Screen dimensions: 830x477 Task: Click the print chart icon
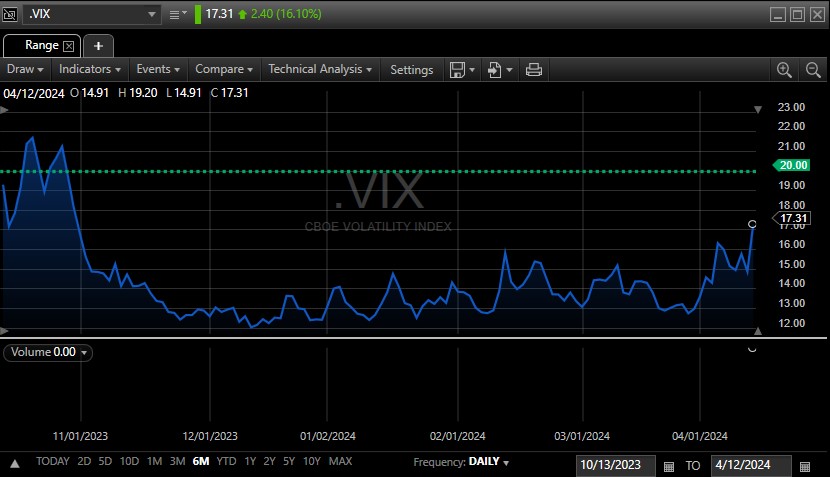pos(534,69)
